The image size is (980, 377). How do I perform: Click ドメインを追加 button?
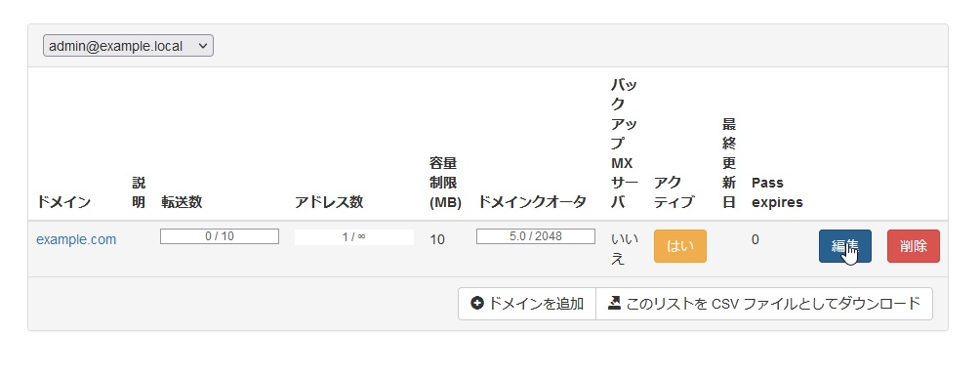click(527, 304)
